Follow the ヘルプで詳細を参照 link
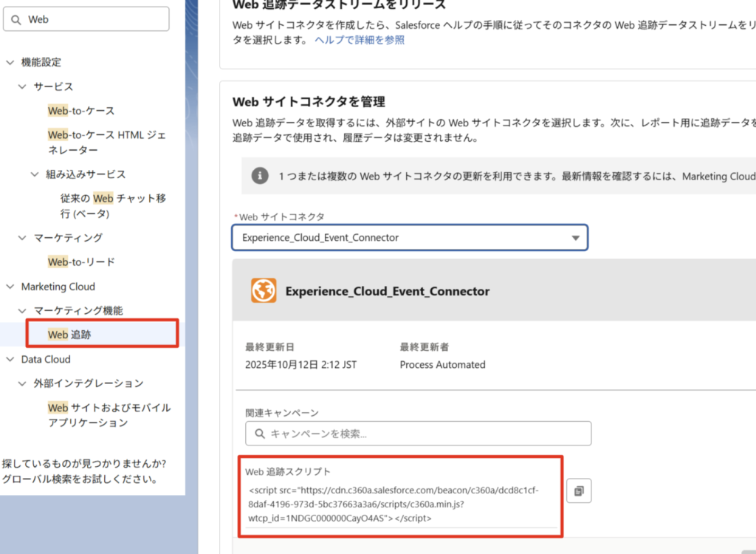 coord(360,40)
